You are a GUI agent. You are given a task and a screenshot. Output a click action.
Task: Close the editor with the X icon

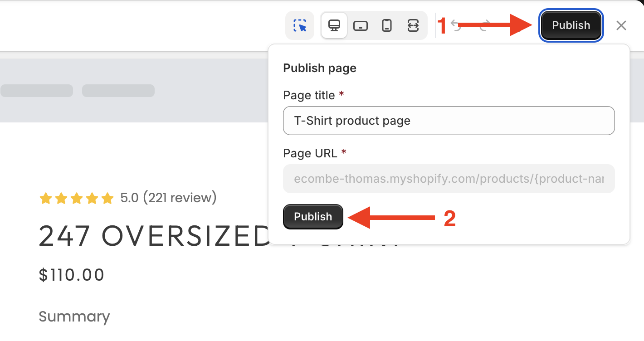pos(621,25)
